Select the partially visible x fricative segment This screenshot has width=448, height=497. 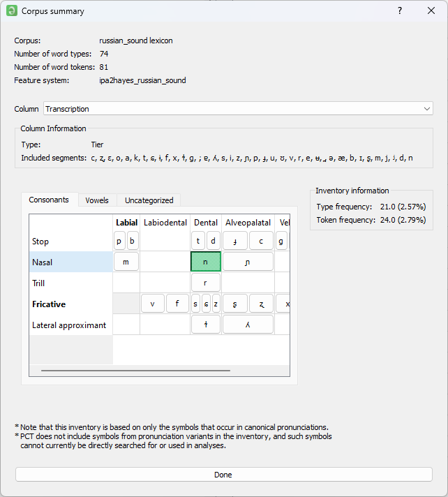pyautogui.click(x=283, y=304)
